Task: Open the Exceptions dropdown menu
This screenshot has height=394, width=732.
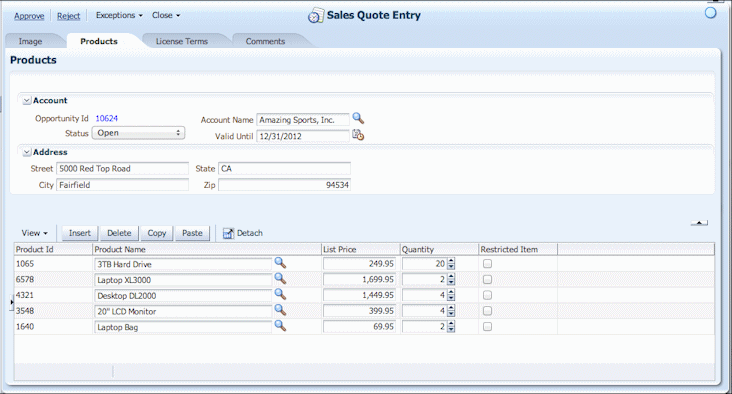Action: point(119,15)
